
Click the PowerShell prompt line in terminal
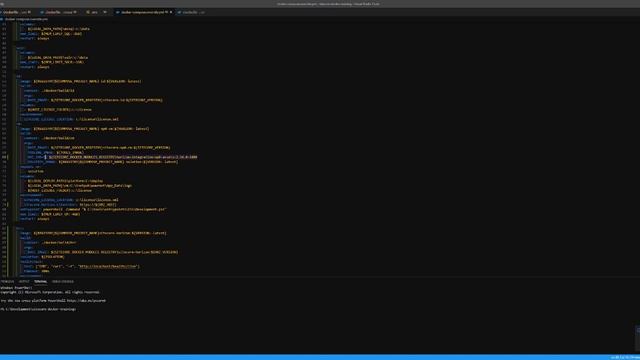pyautogui.click(x=38, y=309)
